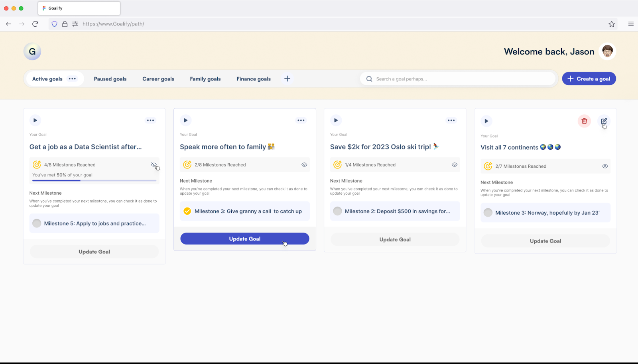Edit the Visit all 7 continents goal
Screen dimensions: 638x364
pyautogui.click(x=604, y=121)
